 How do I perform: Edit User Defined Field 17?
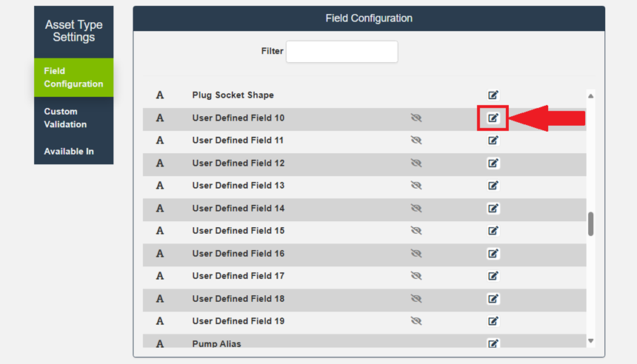[x=493, y=276]
